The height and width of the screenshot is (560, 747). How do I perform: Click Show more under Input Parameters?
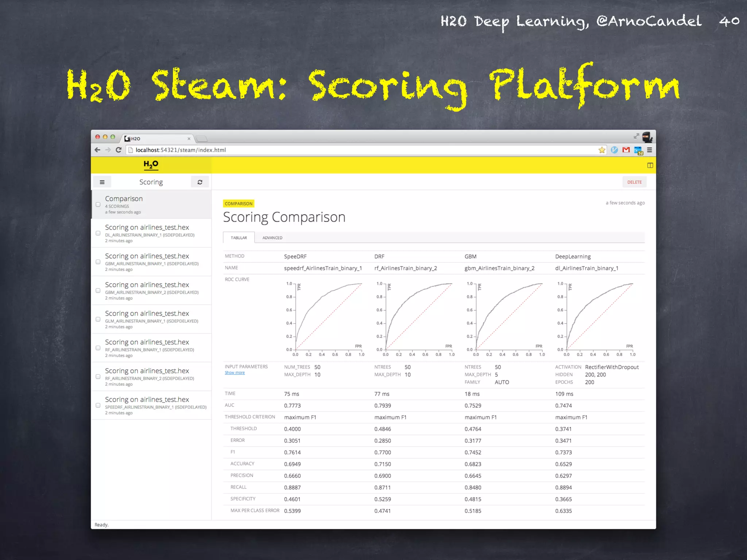pos(235,373)
